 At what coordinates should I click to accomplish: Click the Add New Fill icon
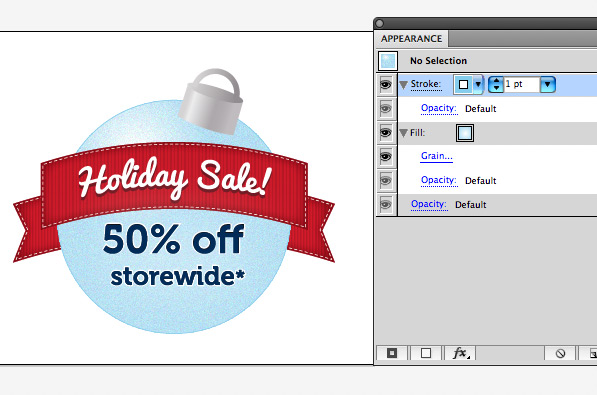pos(426,353)
